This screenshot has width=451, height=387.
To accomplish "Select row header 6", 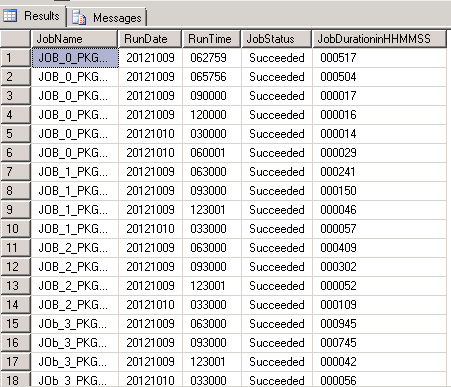I will (15, 153).
